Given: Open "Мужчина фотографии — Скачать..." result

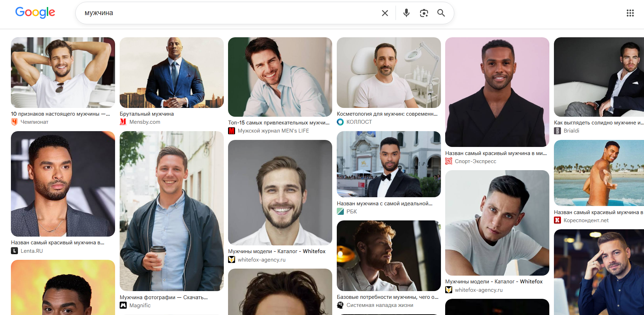Looking at the screenshot, I should click(x=164, y=297).
